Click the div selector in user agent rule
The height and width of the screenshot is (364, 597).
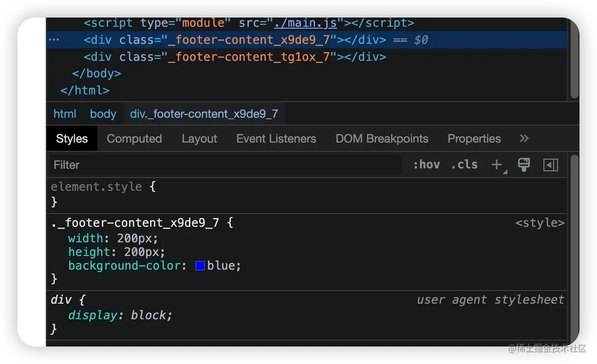click(x=61, y=300)
